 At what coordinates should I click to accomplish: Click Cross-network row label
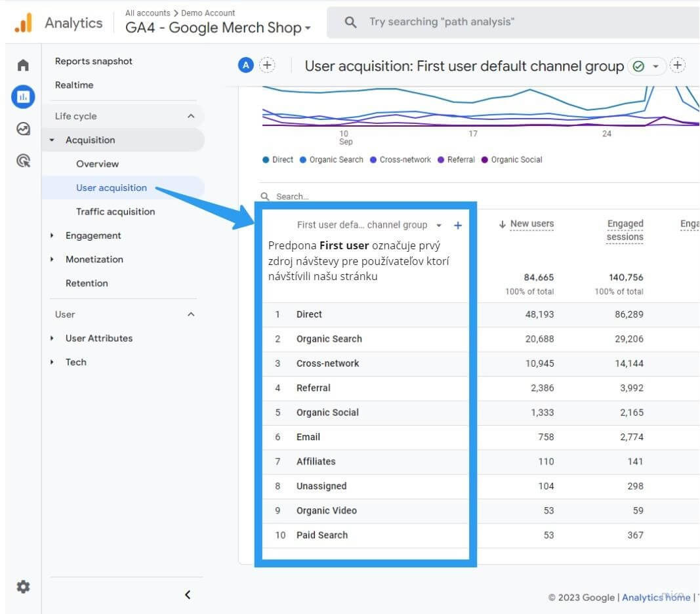pyautogui.click(x=327, y=363)
